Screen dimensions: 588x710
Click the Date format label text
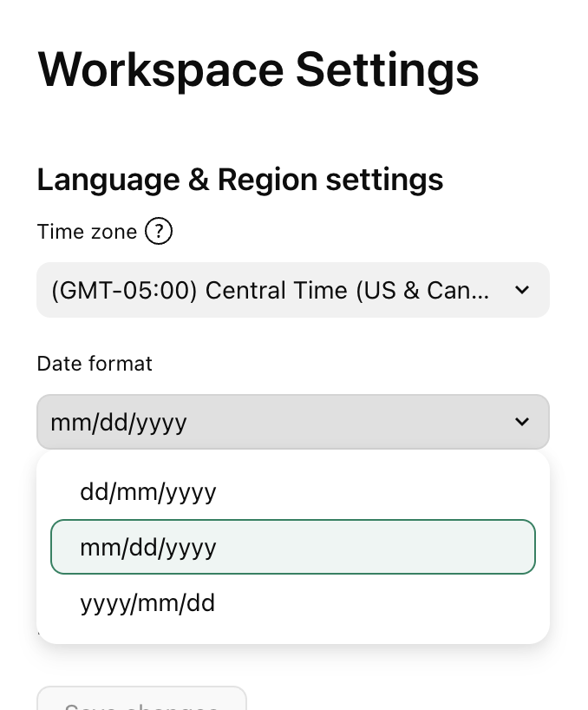tap(95, 364)
